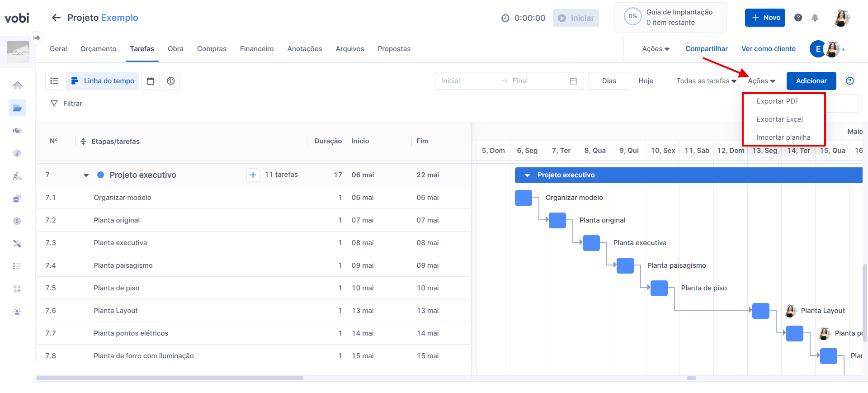Viewport: 868px width, 393px height.
Task: Open the Filtrar filter button
Action: [66, 104]
